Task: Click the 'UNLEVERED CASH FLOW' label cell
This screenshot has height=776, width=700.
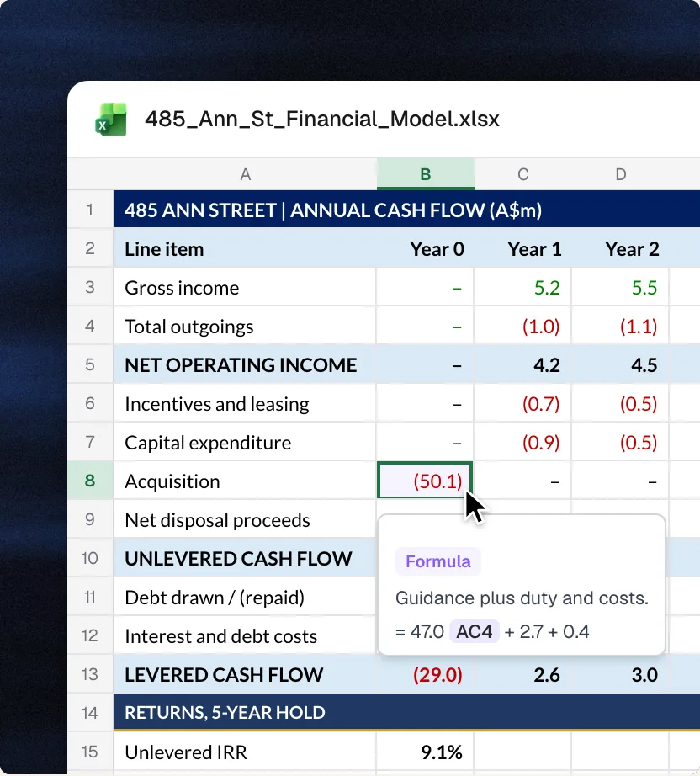Action: coord(245,558)
